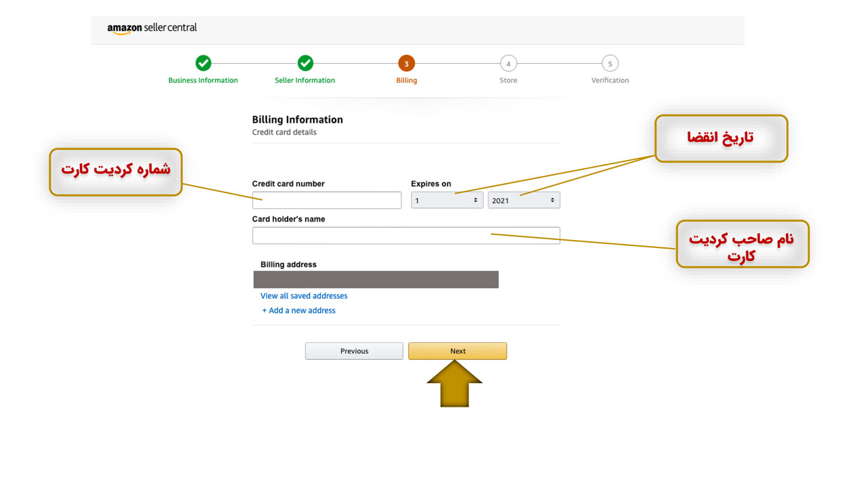
Task: Click the Business Information green checkmark step
Action: click(203, 63)
